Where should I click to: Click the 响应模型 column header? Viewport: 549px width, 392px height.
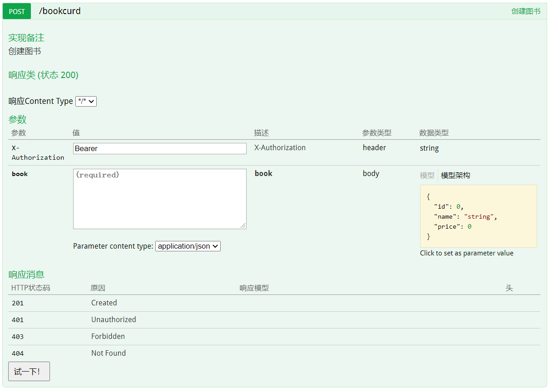coord(254,288)
